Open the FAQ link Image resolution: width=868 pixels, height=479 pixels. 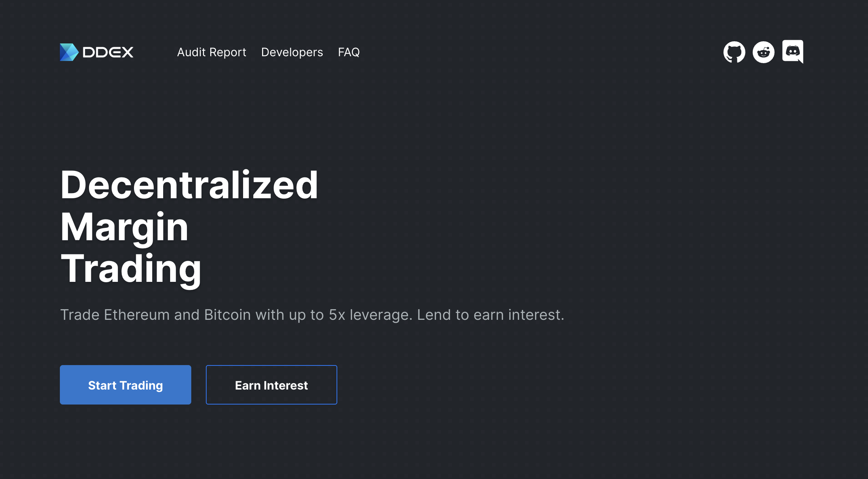(x=349, y=52)
